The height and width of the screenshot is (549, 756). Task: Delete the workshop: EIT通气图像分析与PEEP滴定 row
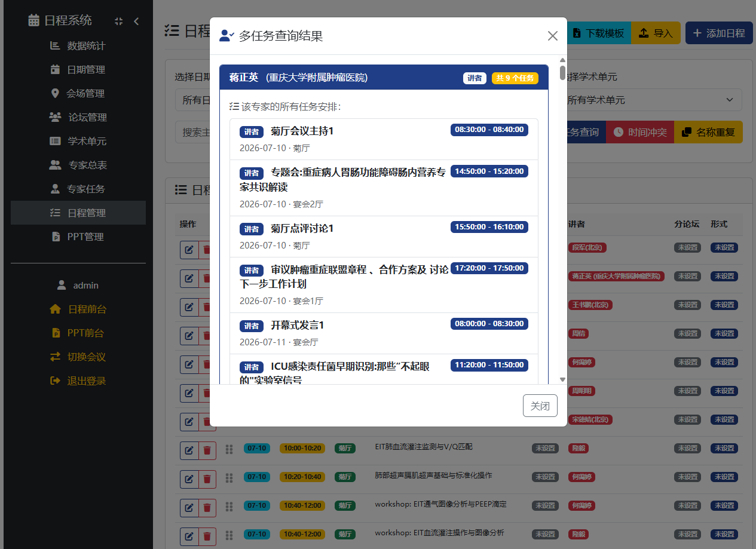tap(207, 508)
